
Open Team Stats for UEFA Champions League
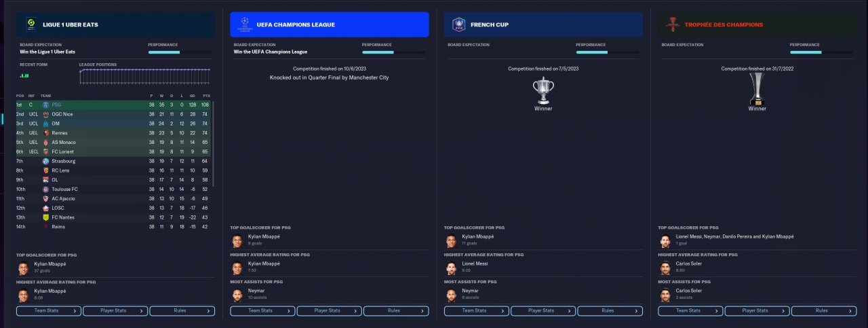(262, 311)
